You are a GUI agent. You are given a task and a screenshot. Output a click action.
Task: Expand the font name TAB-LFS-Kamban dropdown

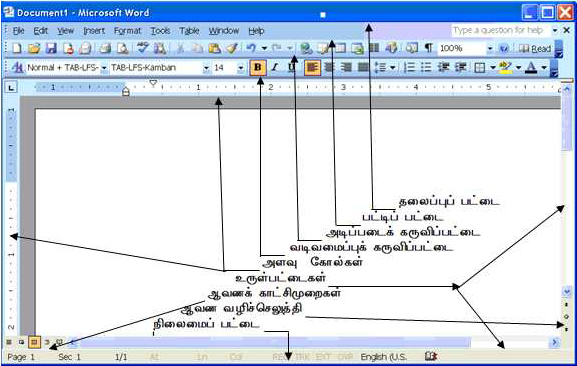206,68
